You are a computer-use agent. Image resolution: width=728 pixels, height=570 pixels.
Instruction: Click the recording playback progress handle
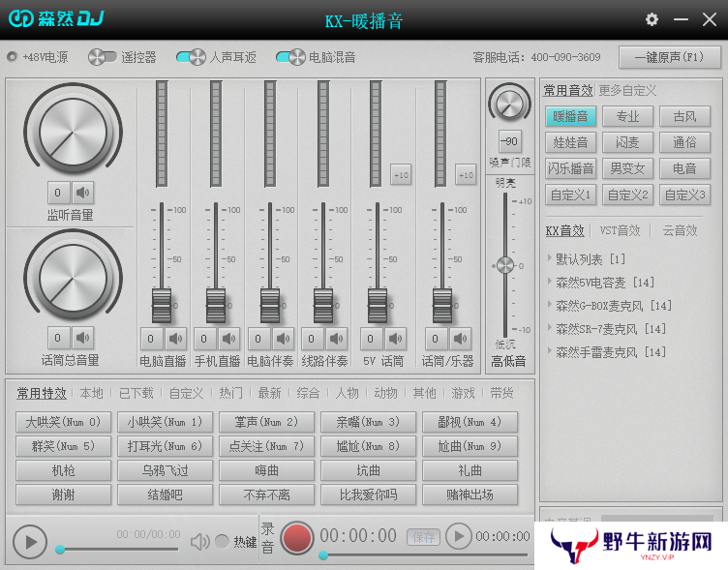(323, 555)
